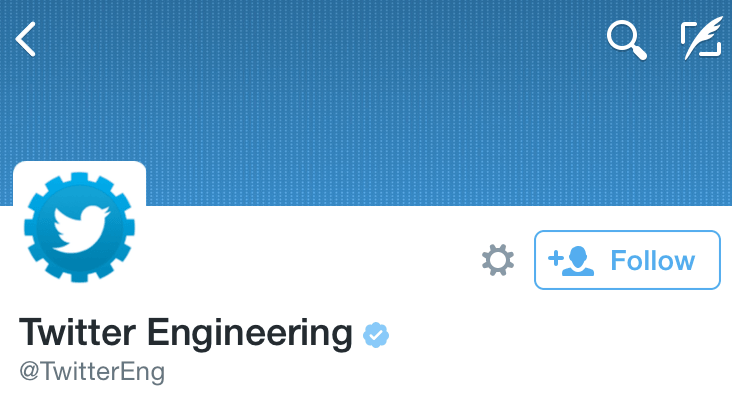View the Twitter Engineering gear avatar
This screenshot has width=732, height=396.
pyautogui.click(x=79, y=227)
